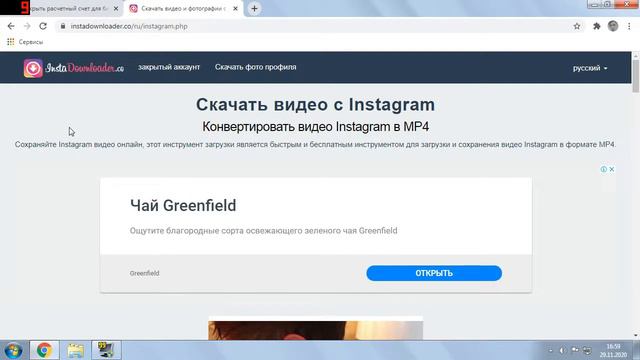
Task: Click the small 'Greenfield' advertiser label
Action: (x=144, y=273)
